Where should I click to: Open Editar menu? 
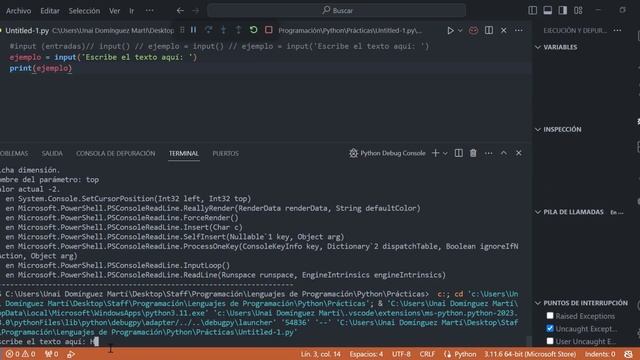click(50, 11)
